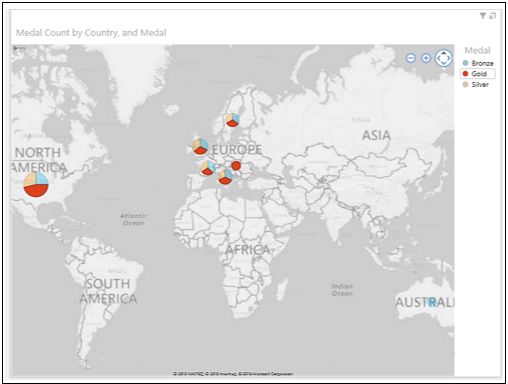Click the France pie chart

208,168
